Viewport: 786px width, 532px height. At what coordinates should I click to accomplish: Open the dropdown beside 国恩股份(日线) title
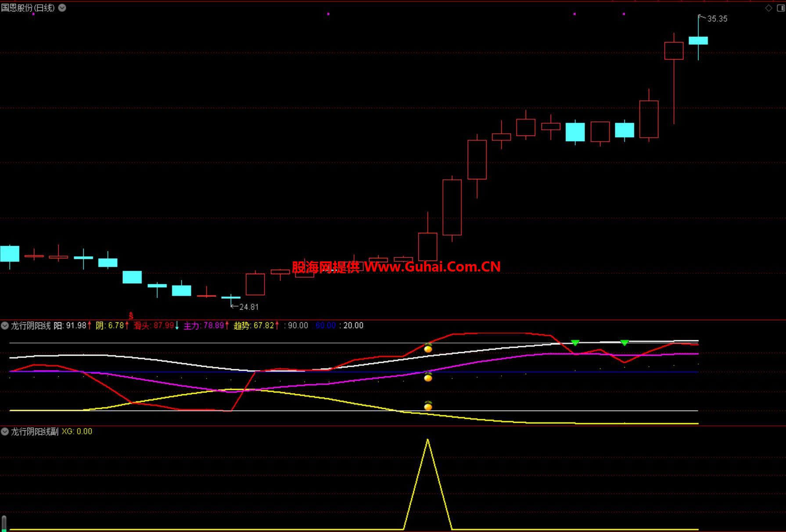tap(62, 8)
